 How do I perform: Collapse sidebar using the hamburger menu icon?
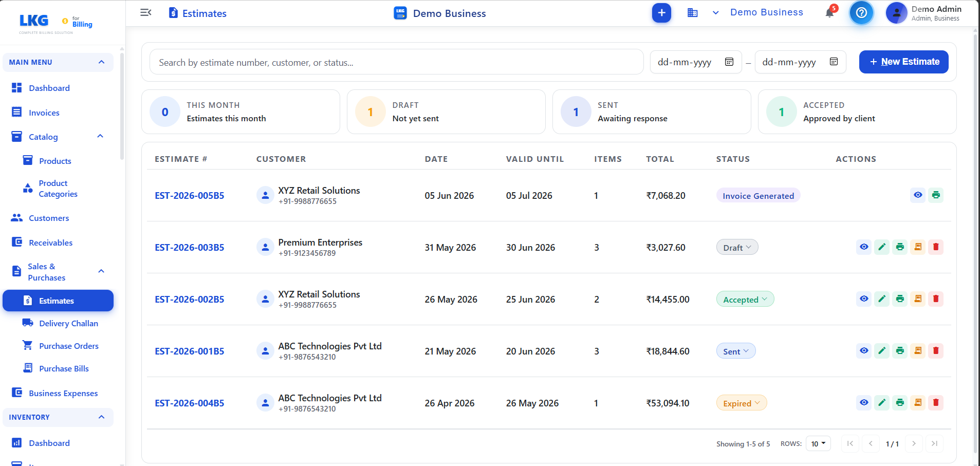click(x=146, y=12)
